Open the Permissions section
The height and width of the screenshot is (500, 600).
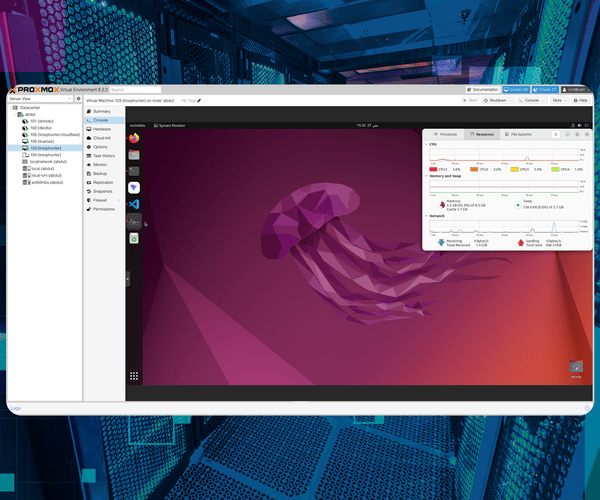point(104,209)
